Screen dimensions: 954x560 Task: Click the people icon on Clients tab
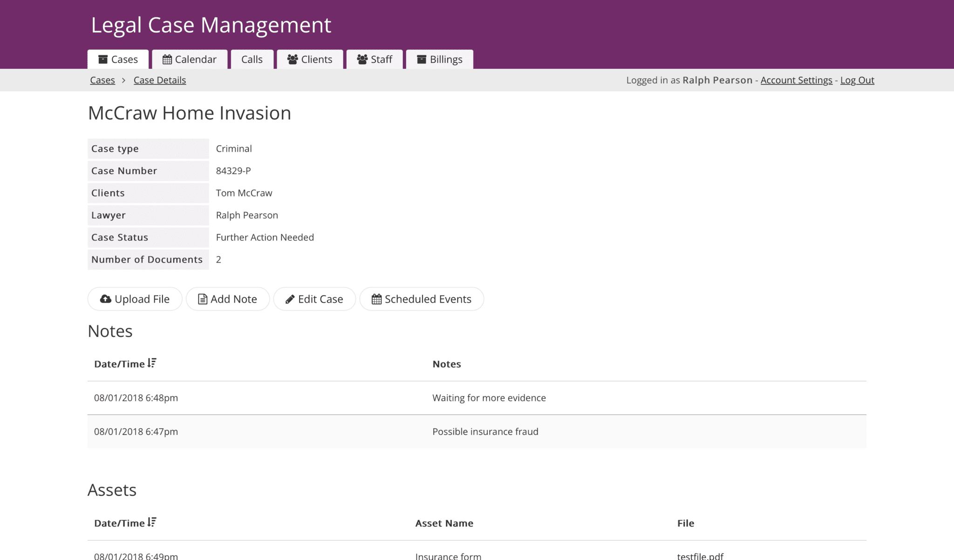293,60
